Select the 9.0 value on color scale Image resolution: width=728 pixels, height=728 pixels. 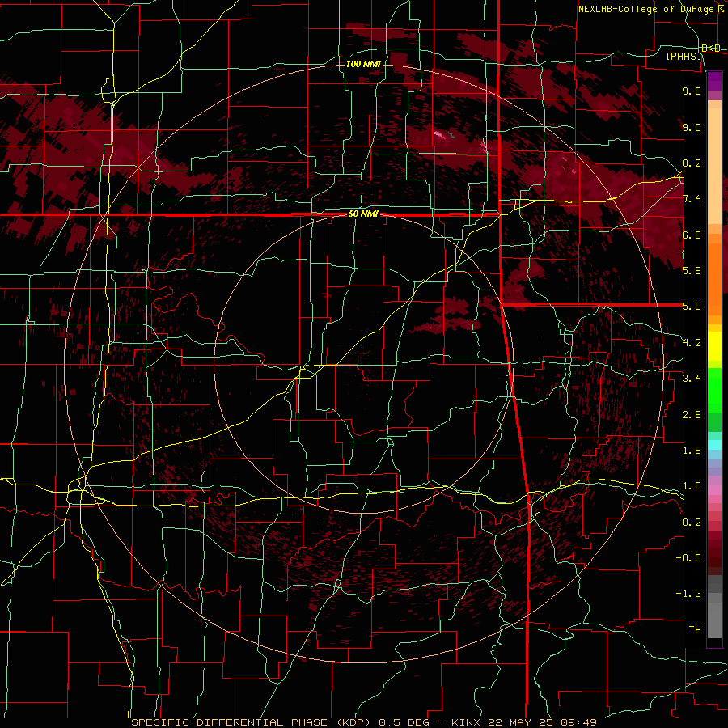point(692,127)
